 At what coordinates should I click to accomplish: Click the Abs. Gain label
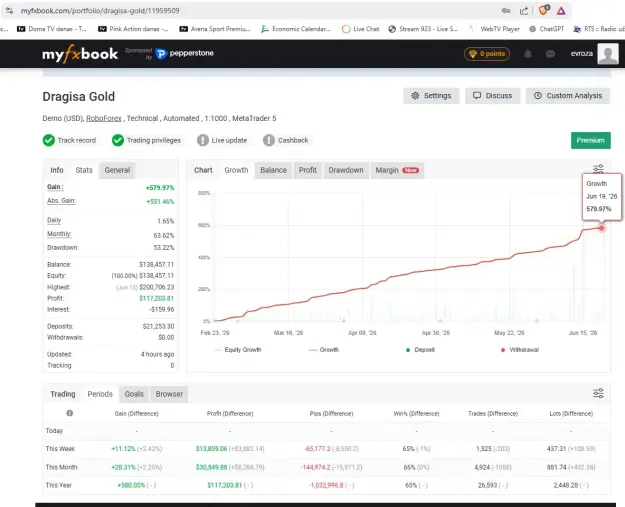pyautogui.click(x=61, y=200)
